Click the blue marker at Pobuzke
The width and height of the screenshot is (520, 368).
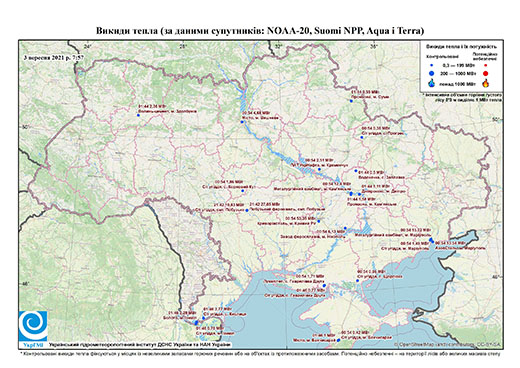point(247,210)
